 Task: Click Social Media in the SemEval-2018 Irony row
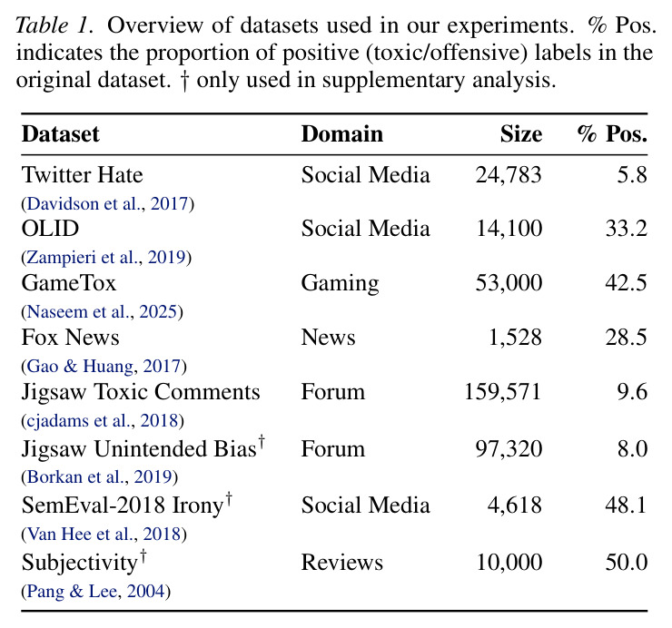pos(366,505)
